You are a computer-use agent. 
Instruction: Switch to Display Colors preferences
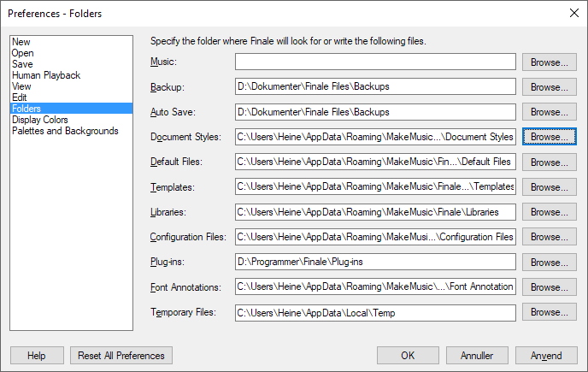[x=40, y=120]
